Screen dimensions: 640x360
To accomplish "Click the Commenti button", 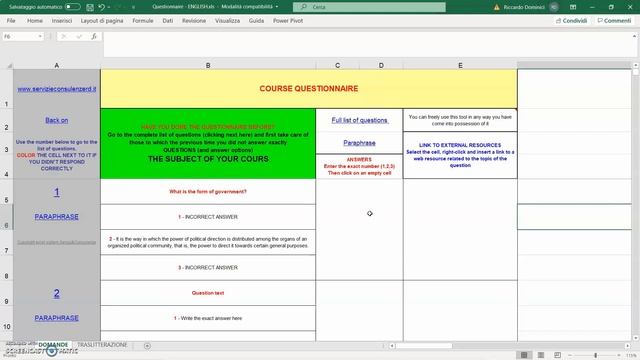I will pos(614,20).
